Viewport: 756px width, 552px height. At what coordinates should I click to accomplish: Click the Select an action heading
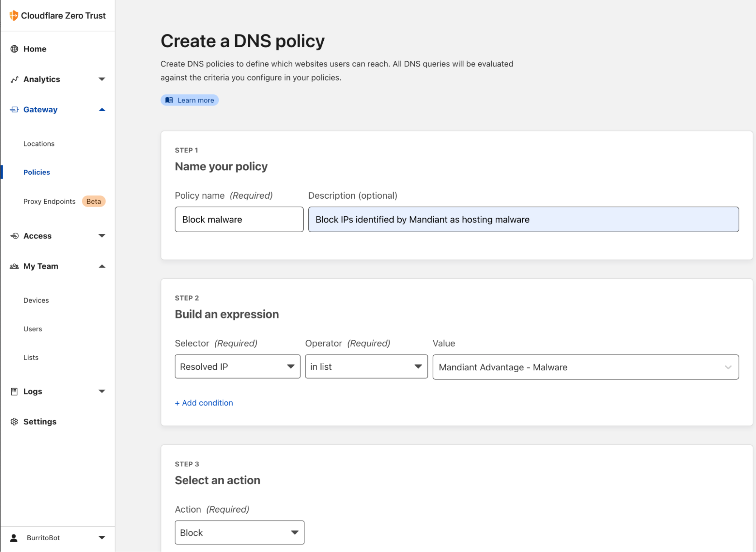click(x=217, y=480)
